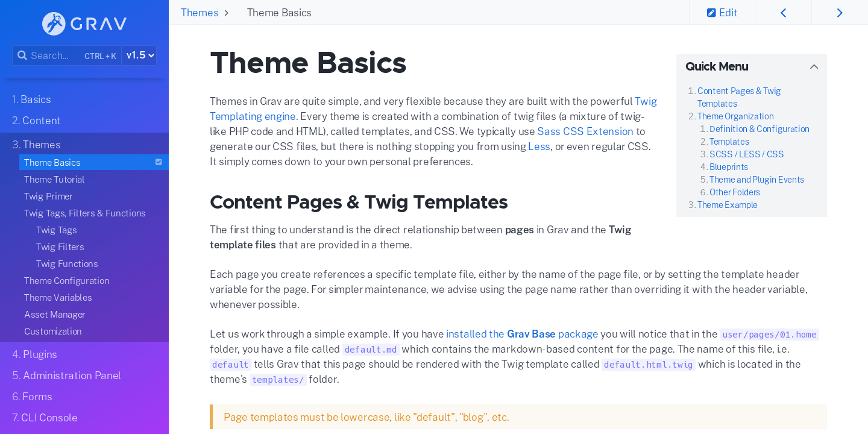Click the Grav logo in the sidebar
Screen dimensions: 868x434
pyautogui.click(x=84, y=24)
